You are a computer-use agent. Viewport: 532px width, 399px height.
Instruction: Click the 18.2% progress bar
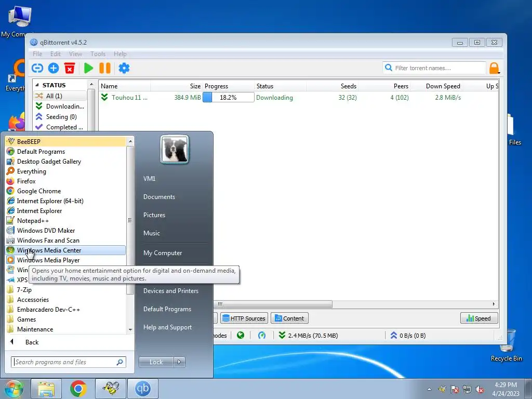click(x=229, y=97)
